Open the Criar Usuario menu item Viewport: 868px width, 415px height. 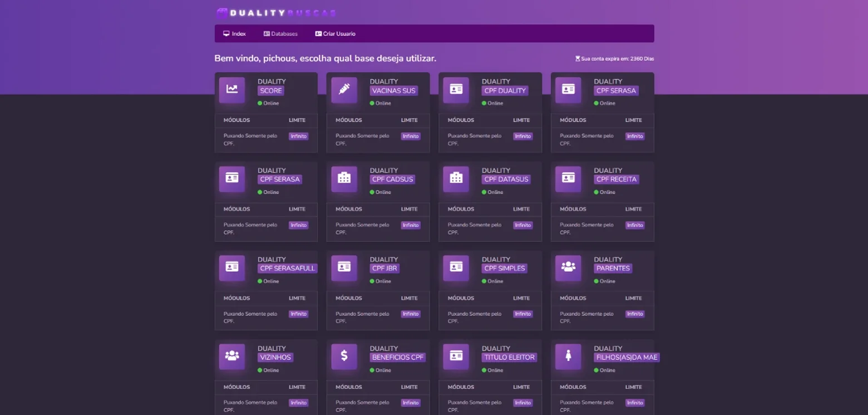(335, 33)
